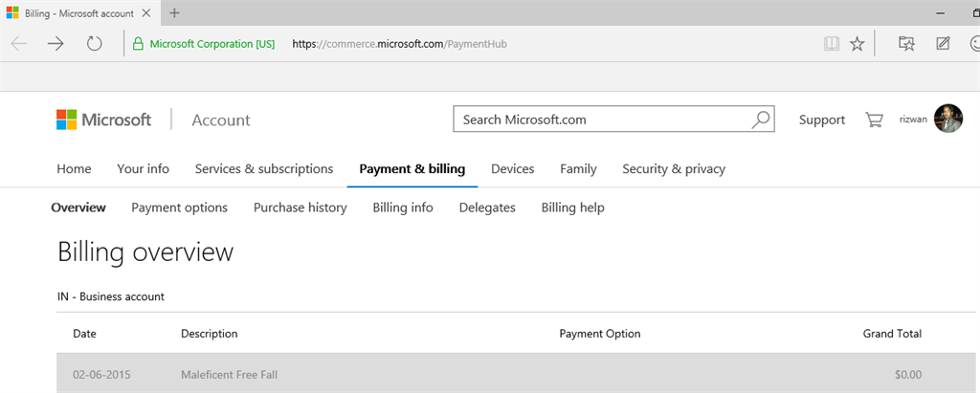This screenshot has width=980, height=393.
Task: Switch to Security & privacy tab
Action: pos(674,169)
